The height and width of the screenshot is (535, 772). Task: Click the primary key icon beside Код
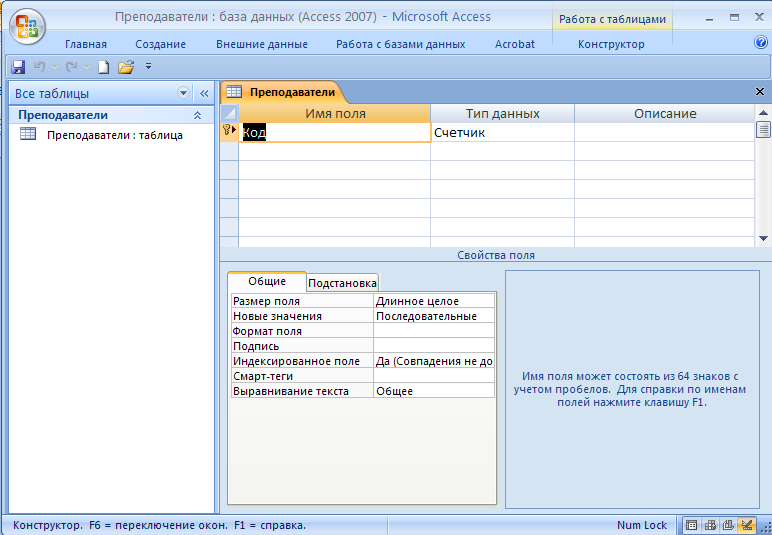click(x=226, y=130)
